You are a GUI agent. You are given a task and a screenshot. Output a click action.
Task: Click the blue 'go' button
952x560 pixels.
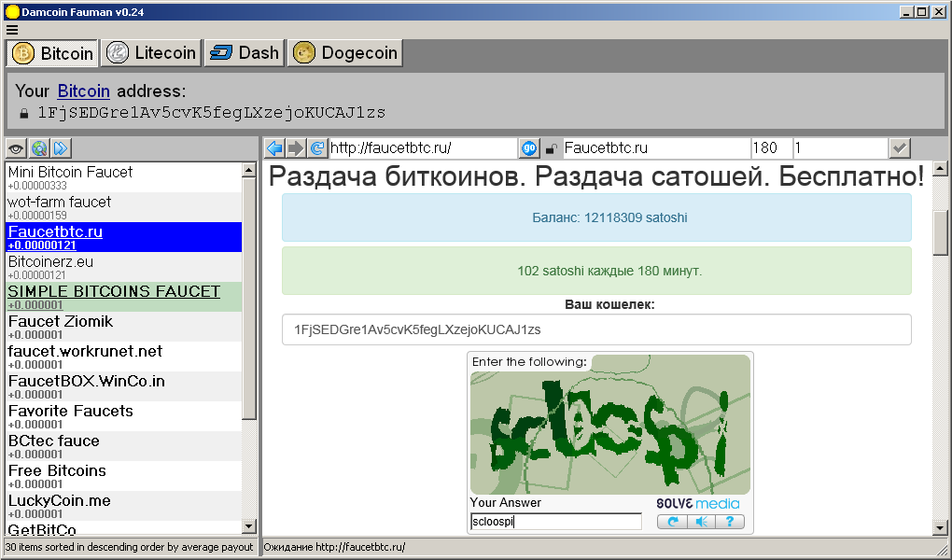coord(529,147)
